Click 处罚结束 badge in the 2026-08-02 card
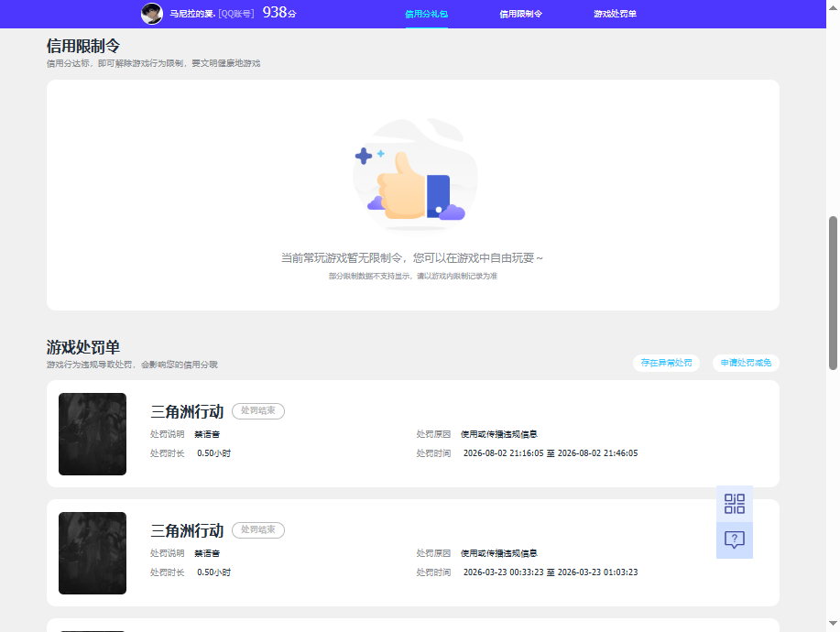This screenshot has height=632, width=840. pyautogui.click(x=258, y=410)
